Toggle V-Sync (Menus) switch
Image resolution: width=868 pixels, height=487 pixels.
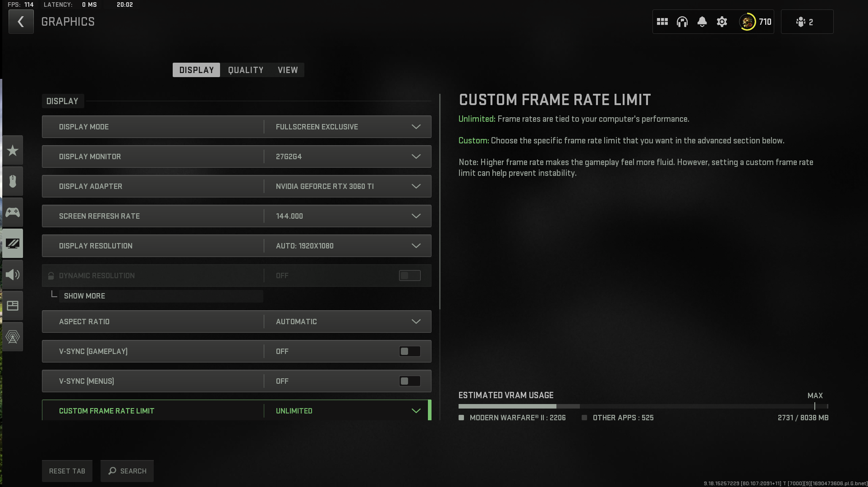(x=409, y=381)
